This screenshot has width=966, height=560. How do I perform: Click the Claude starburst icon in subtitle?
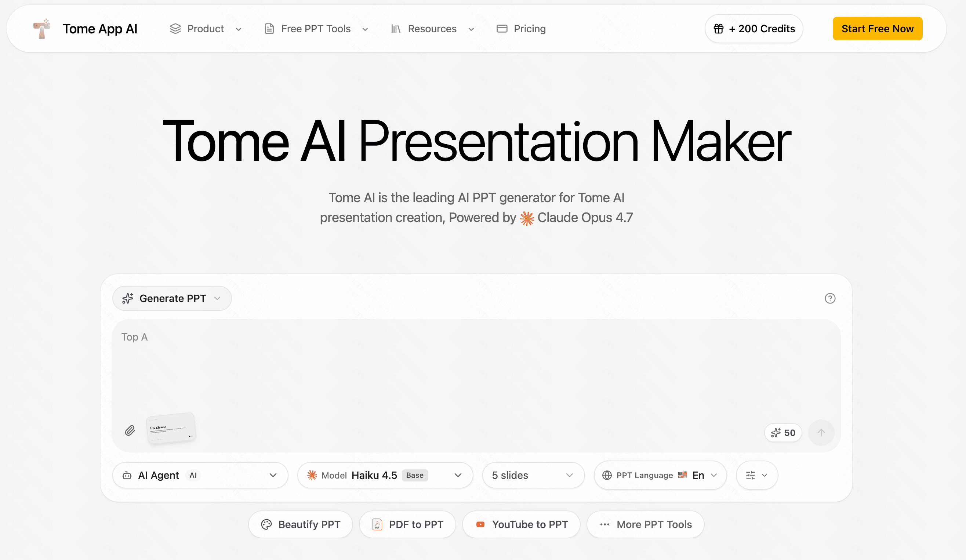(x=527, y=218)
